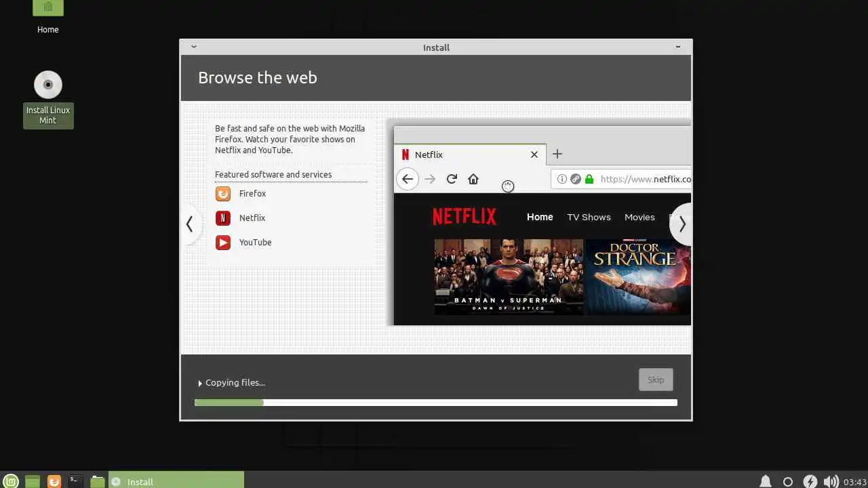Open a new tab with plus icon

click(x=557, y=154)
